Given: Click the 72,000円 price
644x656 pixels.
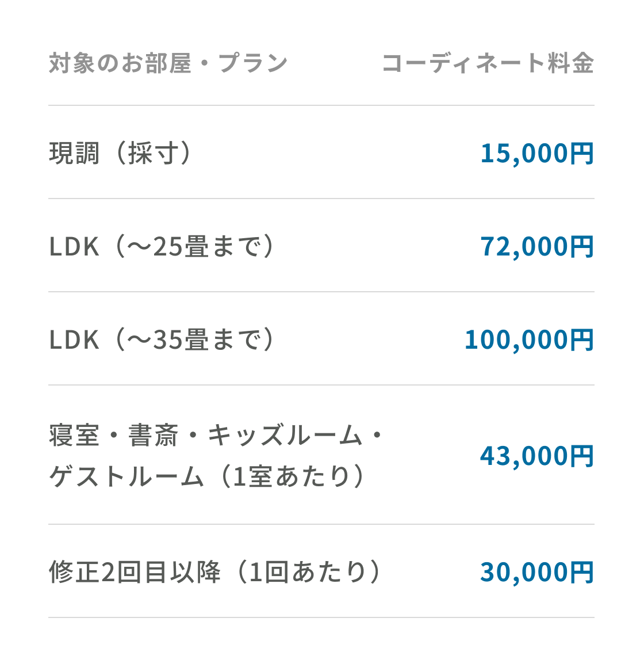Looking at the screenshot, I should pos(538,246).
